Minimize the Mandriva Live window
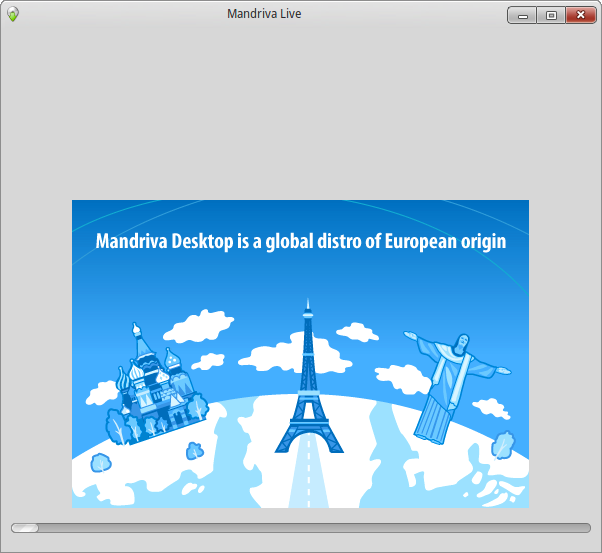The width and height of the screenshot is (602, 553). pyautogui.click(x=522, y=15)
